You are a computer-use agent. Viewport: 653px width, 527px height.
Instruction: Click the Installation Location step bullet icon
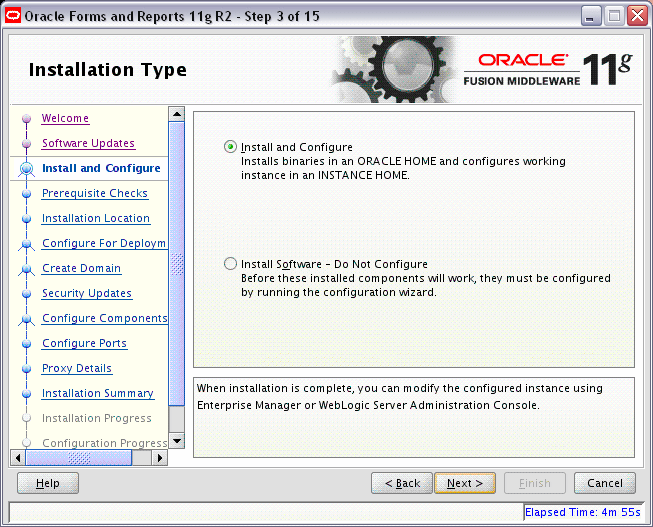coord(27,219)
